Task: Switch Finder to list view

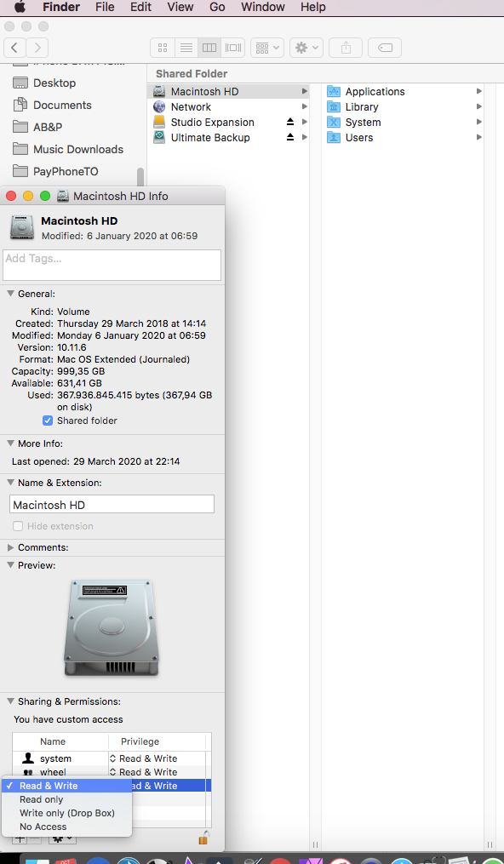Action: point(186,48)
